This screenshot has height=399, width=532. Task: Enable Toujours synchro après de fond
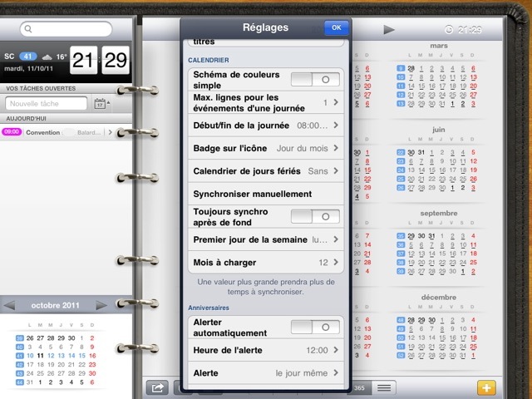315,216
